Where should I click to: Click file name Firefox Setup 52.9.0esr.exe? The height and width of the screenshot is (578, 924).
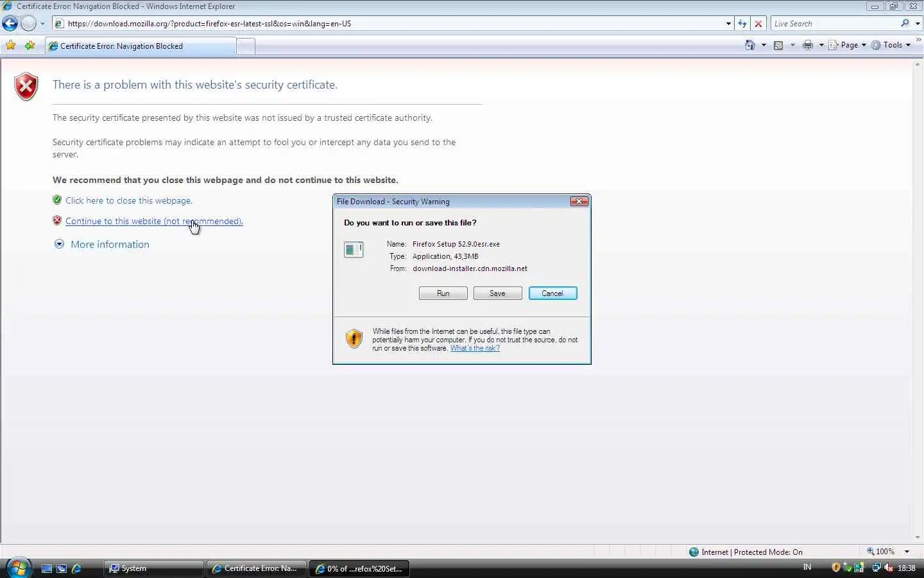coord(456,244)
